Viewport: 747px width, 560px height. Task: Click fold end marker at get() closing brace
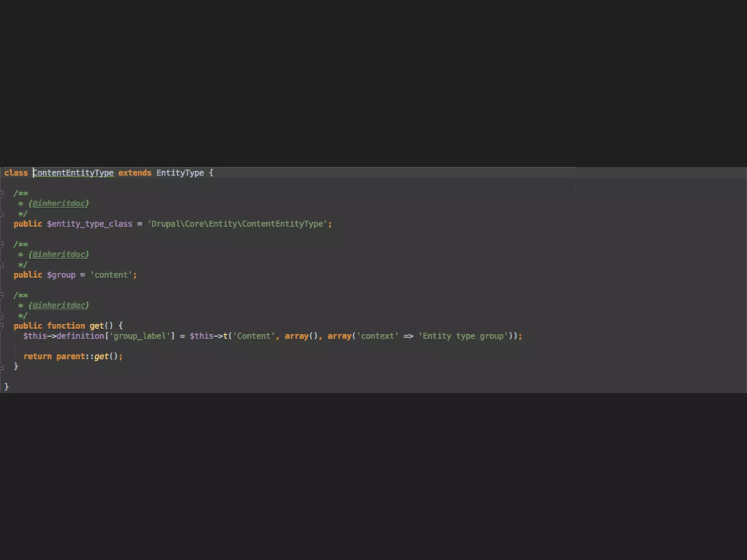pos(1,366)
